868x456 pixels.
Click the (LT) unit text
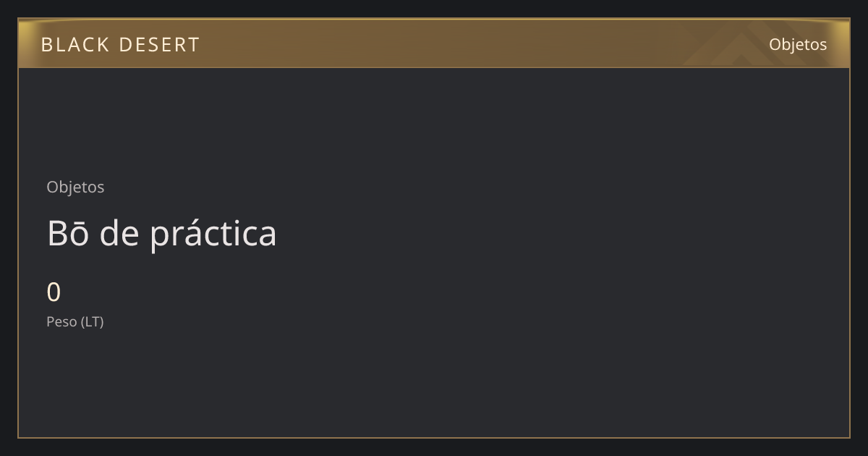pos(93,321)
